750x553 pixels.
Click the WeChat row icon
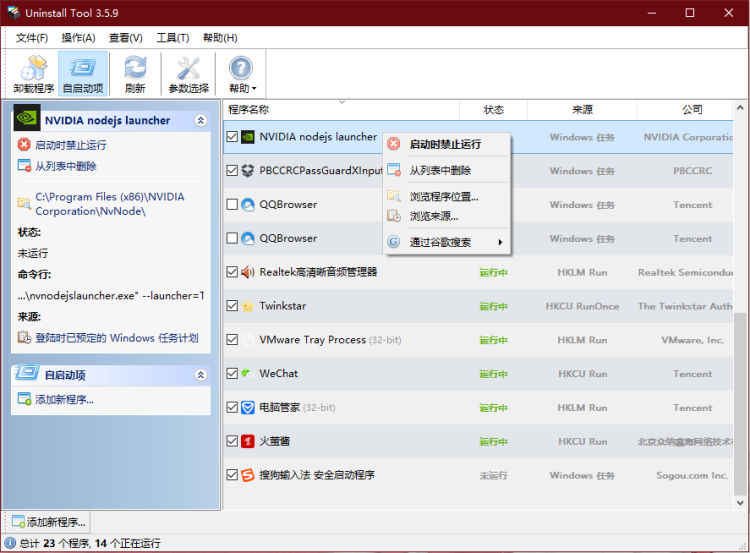pyautogui.click(x=247, y=374)
